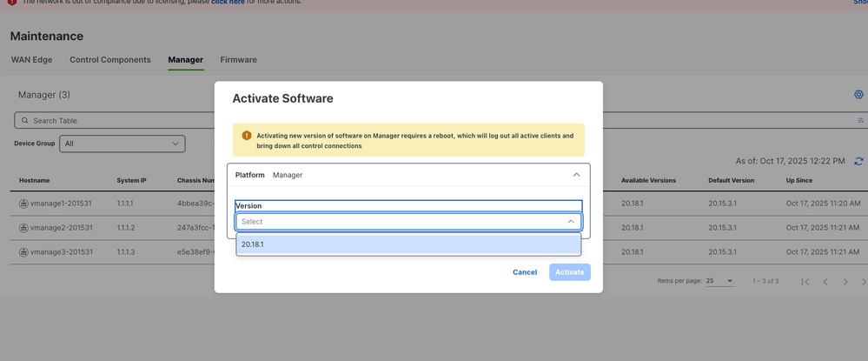Click the vmanage3-201531 device icon

click(23, 252)
